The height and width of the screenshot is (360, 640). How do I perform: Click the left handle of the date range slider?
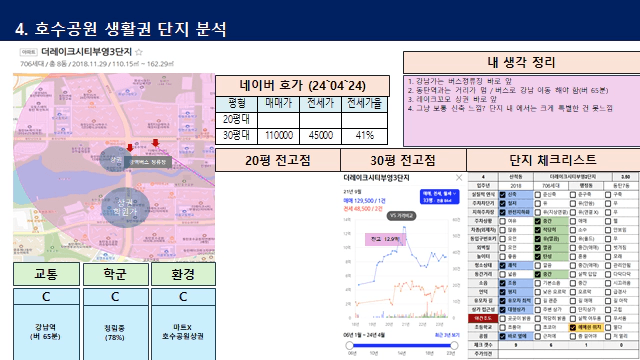coord(349,345)
